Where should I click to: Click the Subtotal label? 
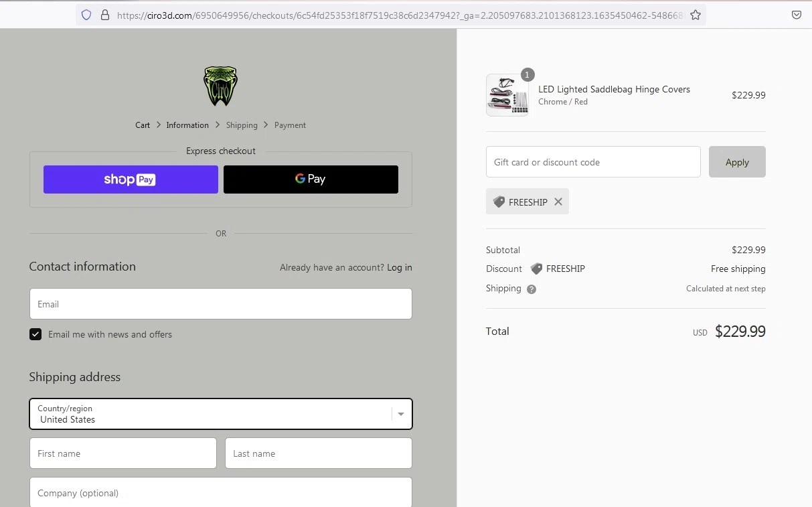(x=503, y=250)
